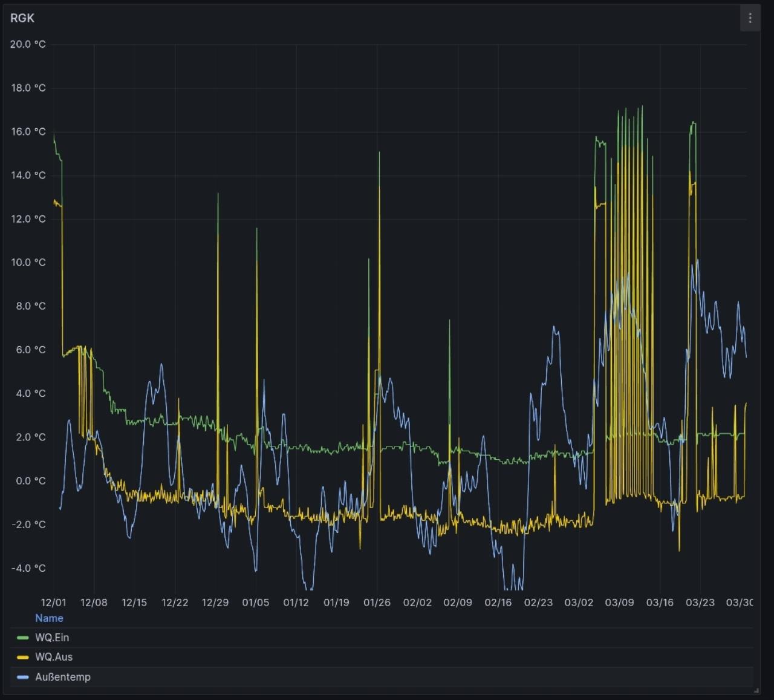Viewport: 774px width, 700px height.
Task: Click the 03/23 date on the x-axis
Action: point(700,603)
